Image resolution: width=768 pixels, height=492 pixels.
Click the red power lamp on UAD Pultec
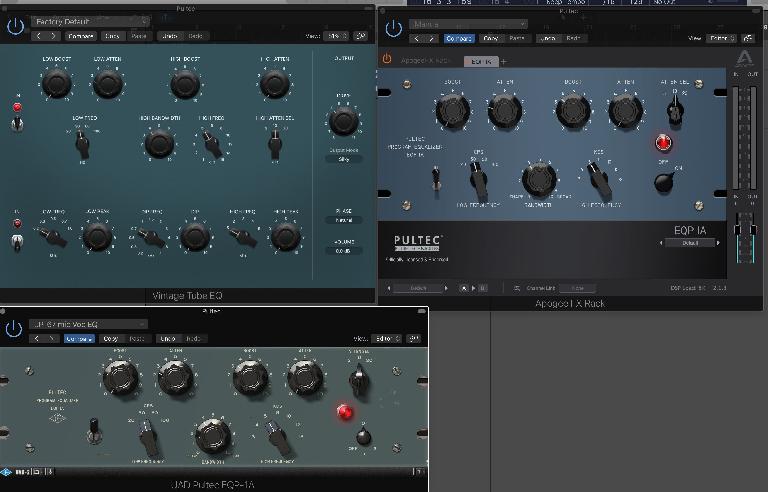[x=344, y=412]
